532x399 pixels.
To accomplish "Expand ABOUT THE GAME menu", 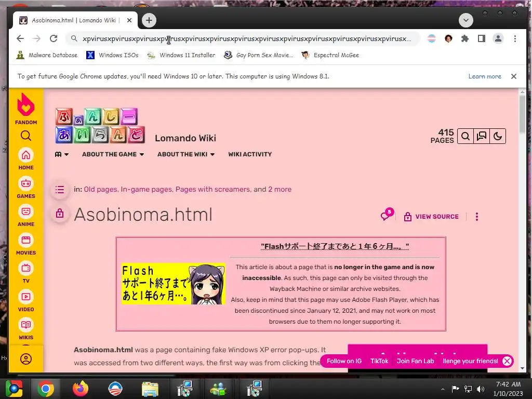I will 113,154.
